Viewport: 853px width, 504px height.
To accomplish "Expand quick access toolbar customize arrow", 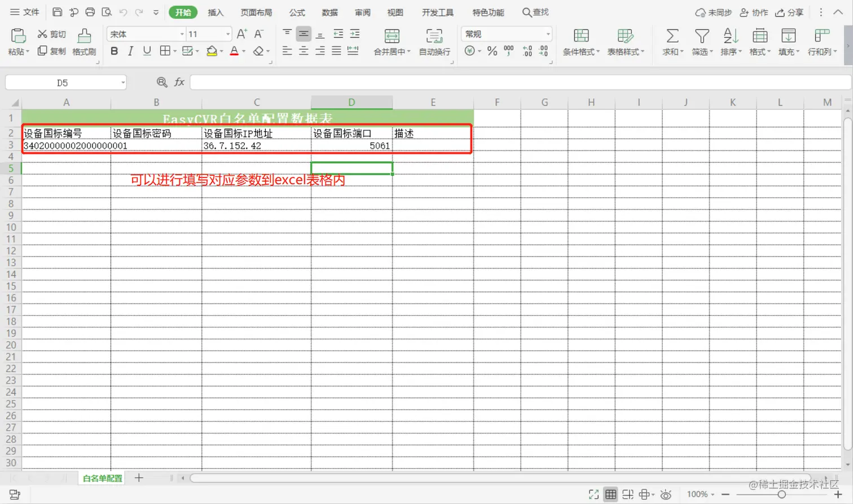I will coord(156,12).
